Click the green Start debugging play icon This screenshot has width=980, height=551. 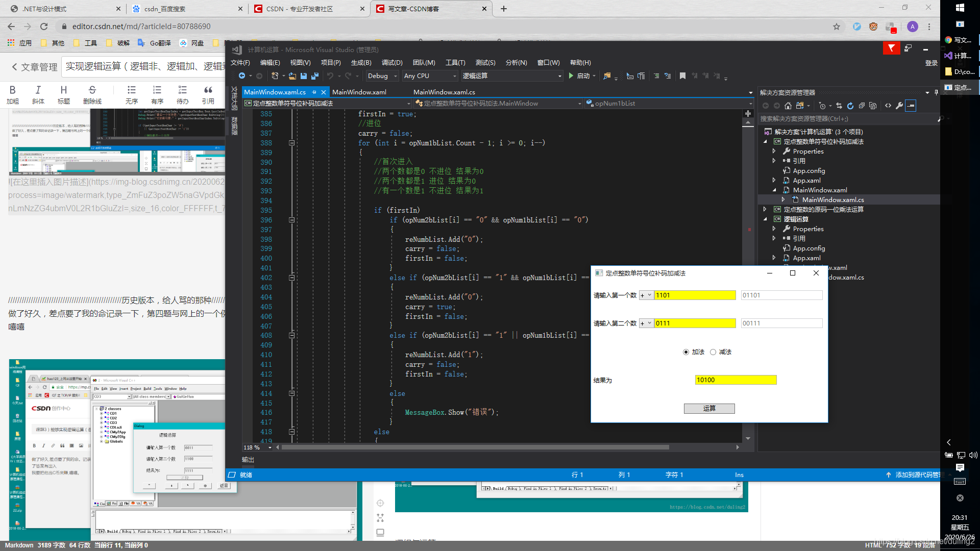(x=571, y=76)
